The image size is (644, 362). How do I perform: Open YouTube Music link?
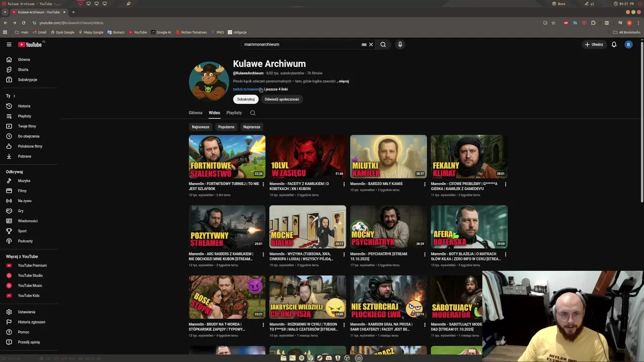coord(30,286)
